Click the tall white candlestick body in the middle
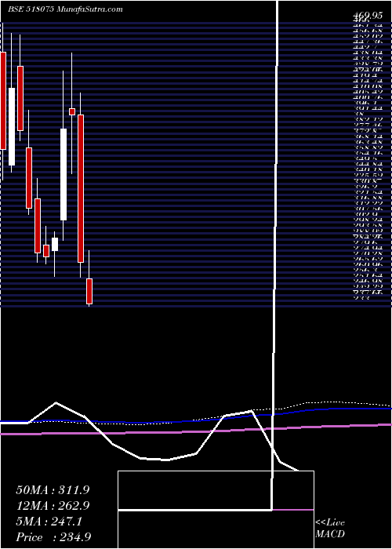Viewport: 392px width, 549px height. click(64, 174)
